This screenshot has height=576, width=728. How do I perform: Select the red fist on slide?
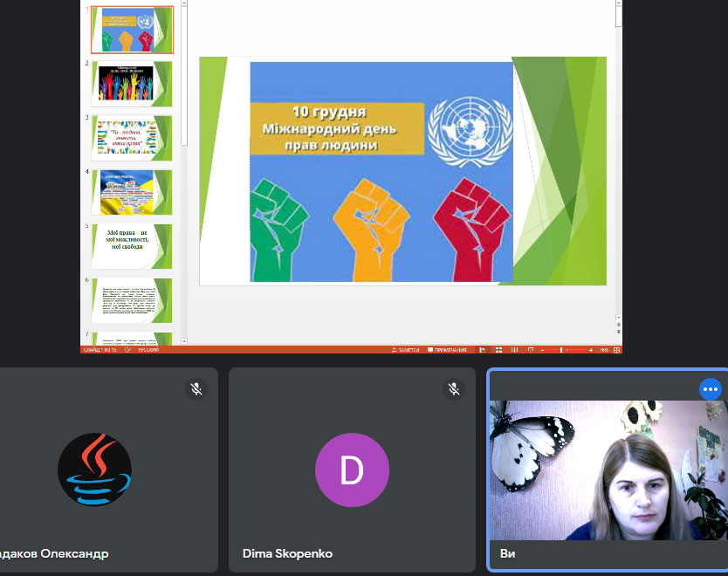point(471,230)
